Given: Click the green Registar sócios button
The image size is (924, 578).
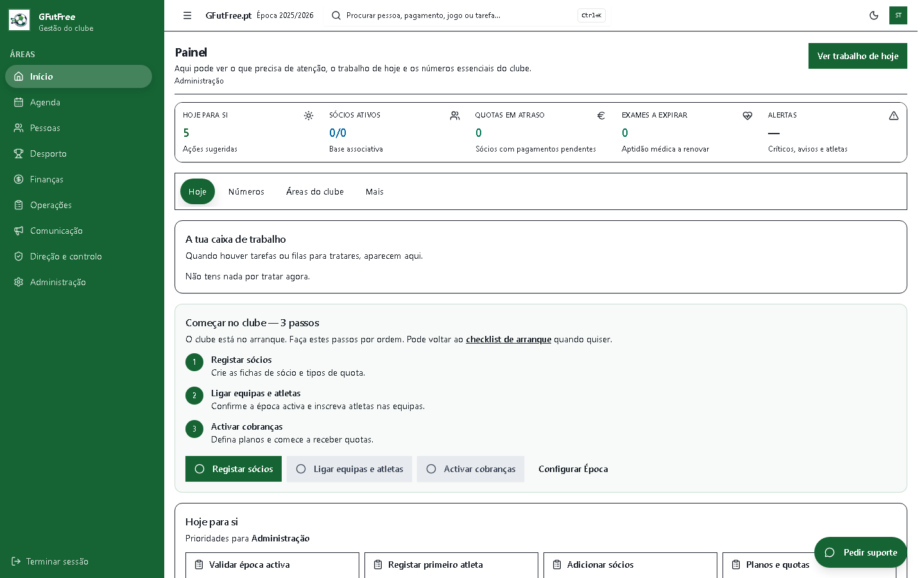Looking at the screenshot, I should pos(234,469).
